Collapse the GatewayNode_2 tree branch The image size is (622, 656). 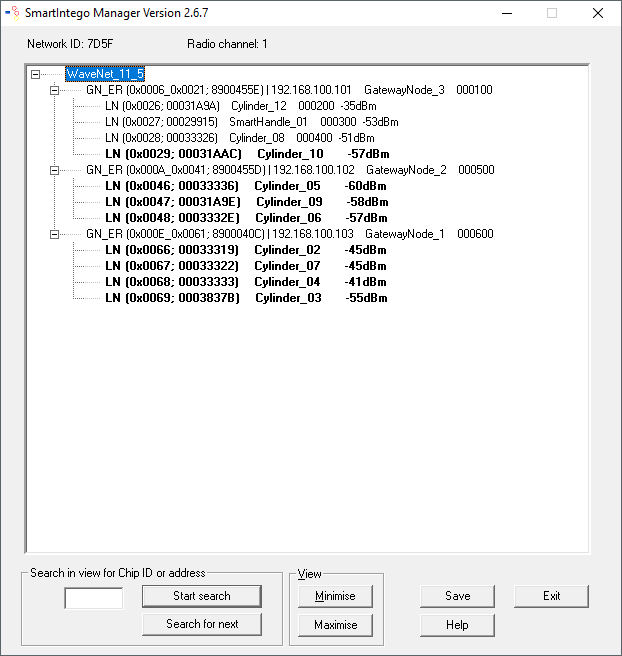55,170
